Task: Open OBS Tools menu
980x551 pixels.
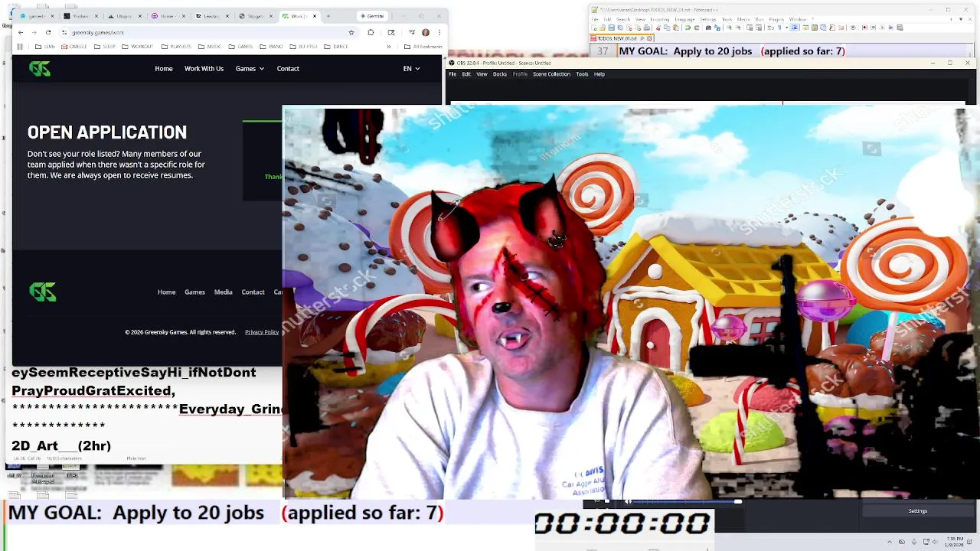Action: [582, 74]
